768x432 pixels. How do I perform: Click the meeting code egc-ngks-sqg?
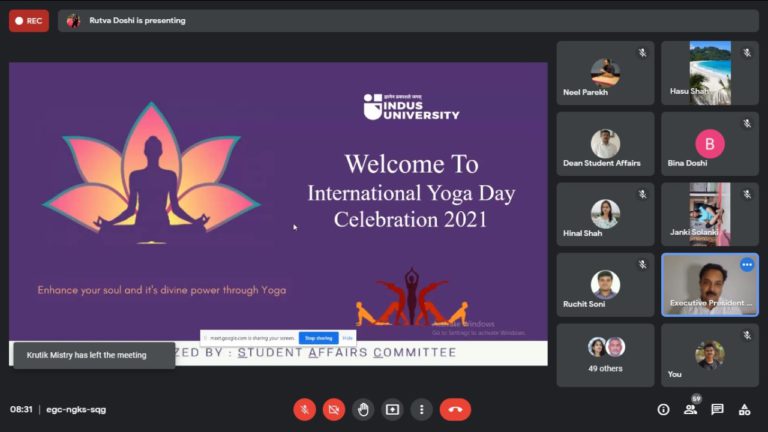pos(76,409)
